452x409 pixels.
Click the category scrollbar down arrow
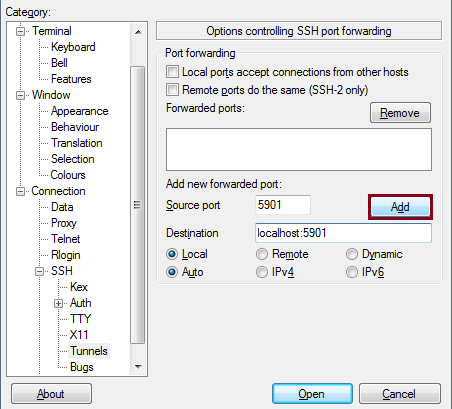click(x=138, y=367)
